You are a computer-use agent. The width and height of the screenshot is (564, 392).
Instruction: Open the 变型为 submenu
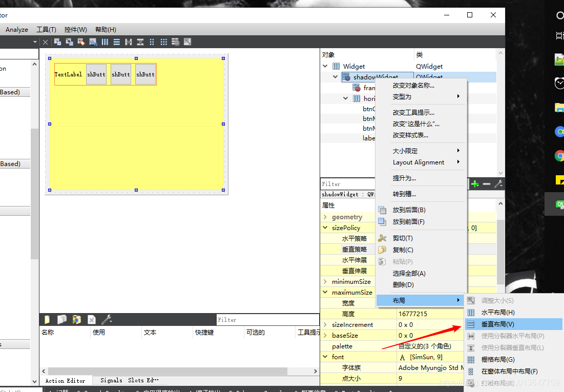tap(421, 97)
